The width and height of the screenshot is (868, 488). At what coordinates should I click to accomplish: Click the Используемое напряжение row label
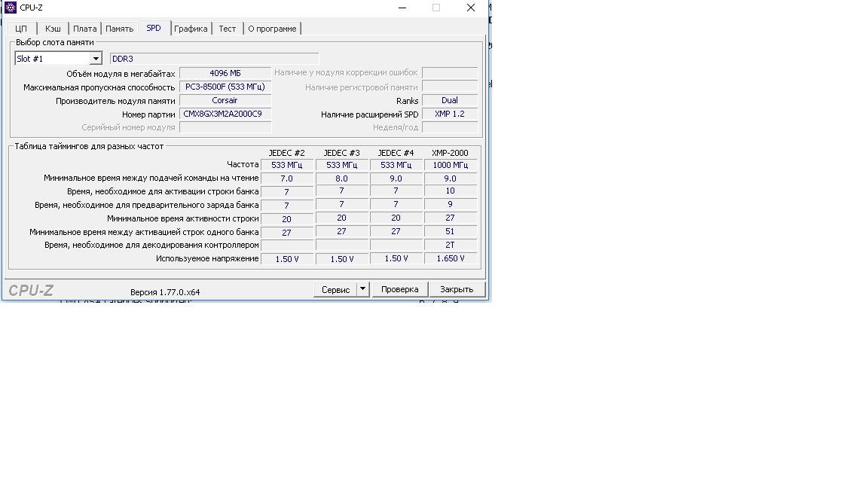(207, 258)
